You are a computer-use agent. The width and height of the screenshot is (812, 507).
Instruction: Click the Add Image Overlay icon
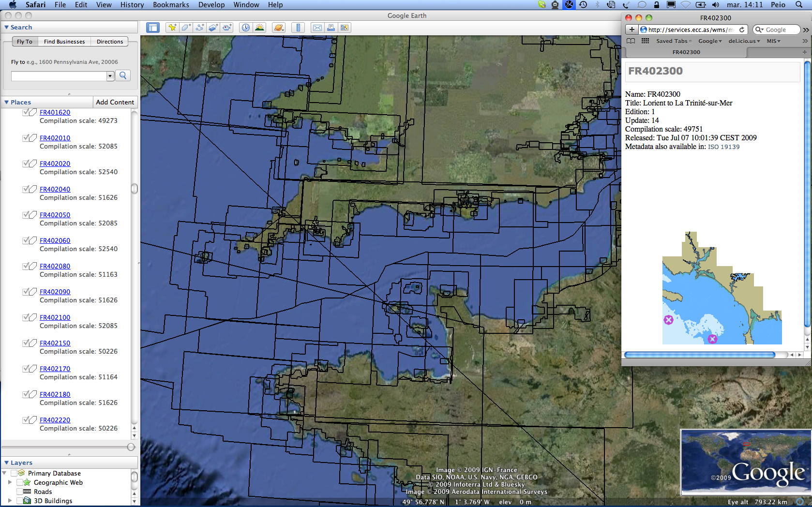tap(213, 28)
